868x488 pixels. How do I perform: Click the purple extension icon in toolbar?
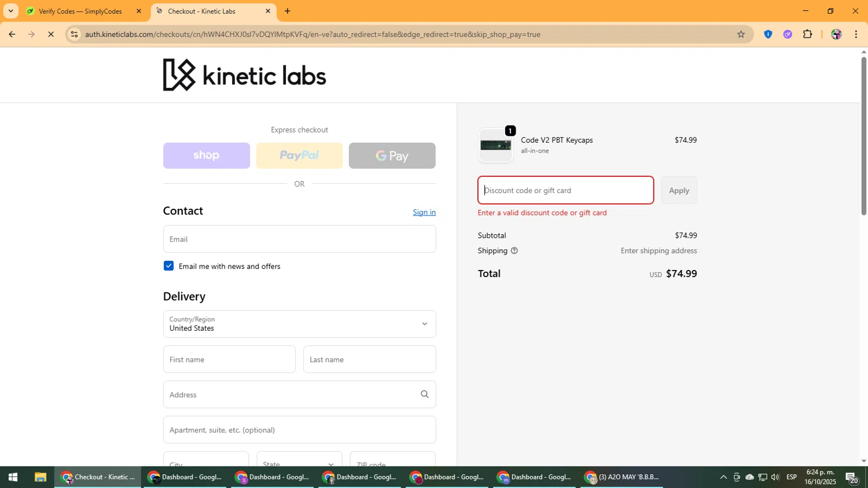coord(788,34)
